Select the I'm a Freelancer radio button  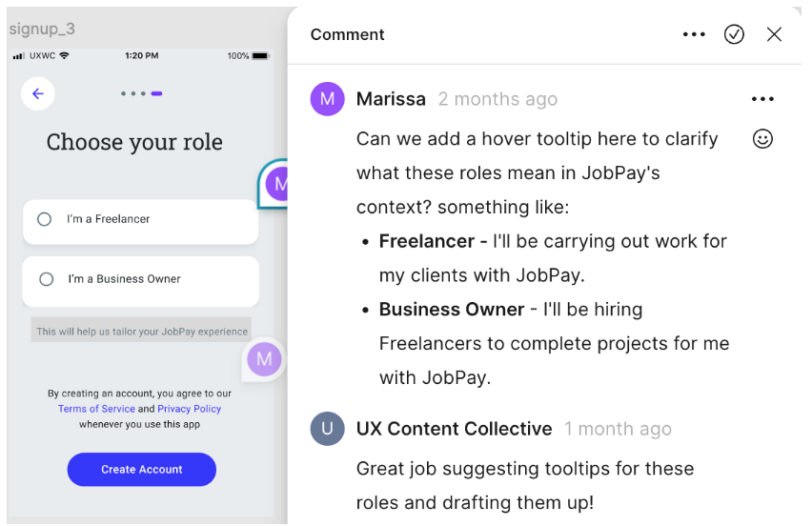[45, 219]
